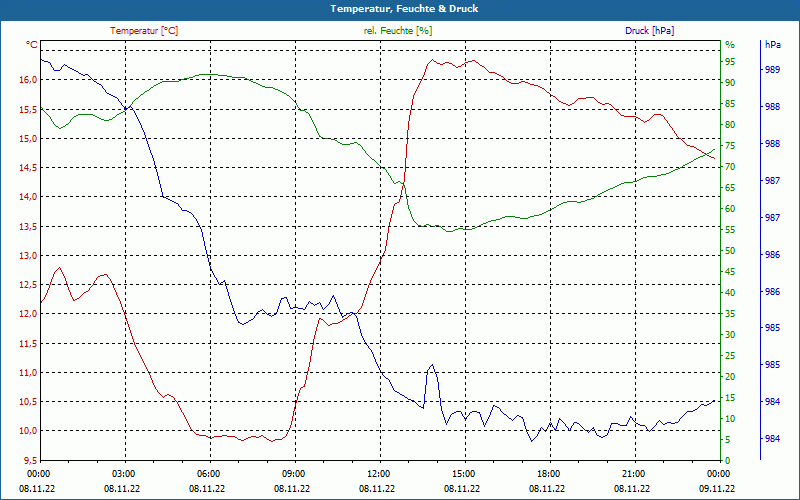Click the green '40' humidity axis value
Image resolution: width=800 pixels, height=500 pixels.
[x=730, y=292]
